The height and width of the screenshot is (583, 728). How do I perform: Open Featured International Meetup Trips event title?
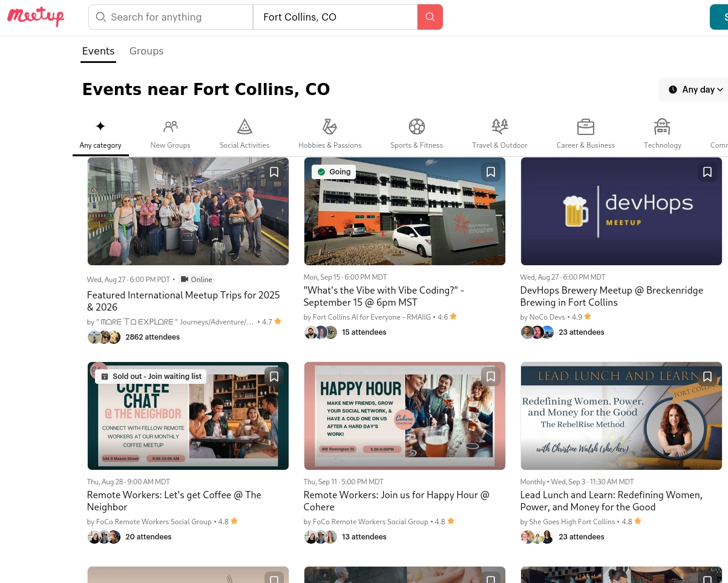pos(184,301)
